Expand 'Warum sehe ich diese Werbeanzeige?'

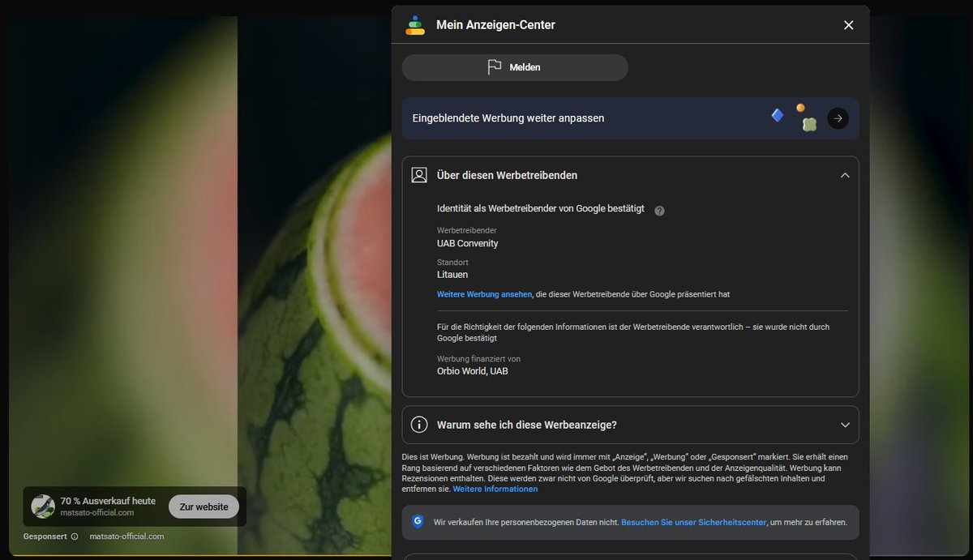tap(845, 425)
